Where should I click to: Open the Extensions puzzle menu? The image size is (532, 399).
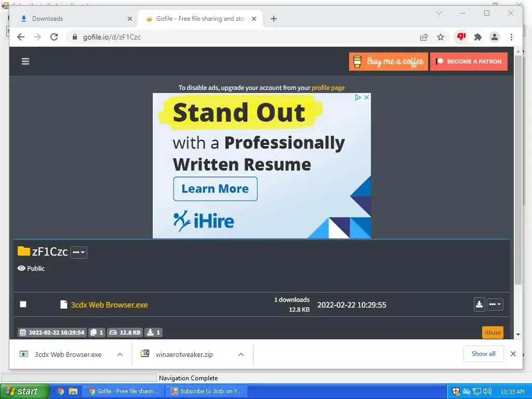tap(478, 37)
